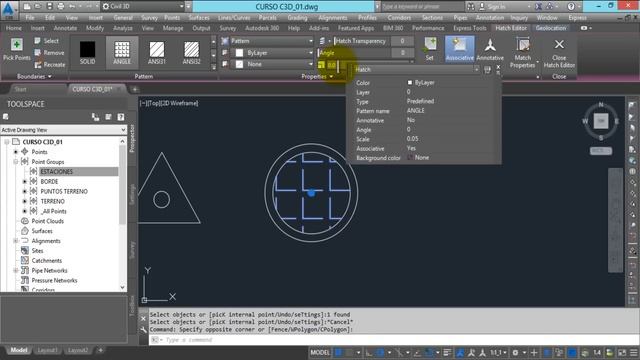Switch to the Geolocation ribbon tab
Screen dimensions: 640x360
point(551,28)
